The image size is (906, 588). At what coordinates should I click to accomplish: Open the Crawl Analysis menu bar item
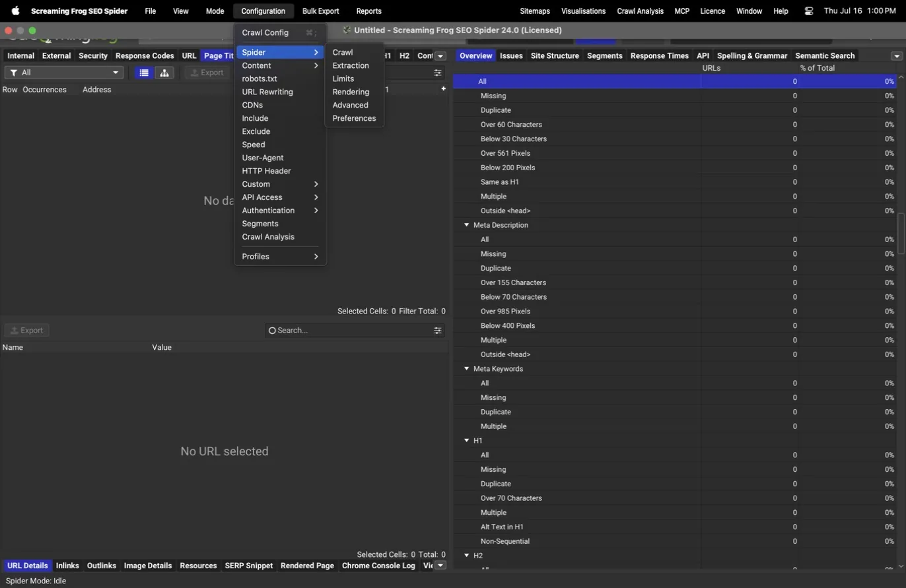640,11
